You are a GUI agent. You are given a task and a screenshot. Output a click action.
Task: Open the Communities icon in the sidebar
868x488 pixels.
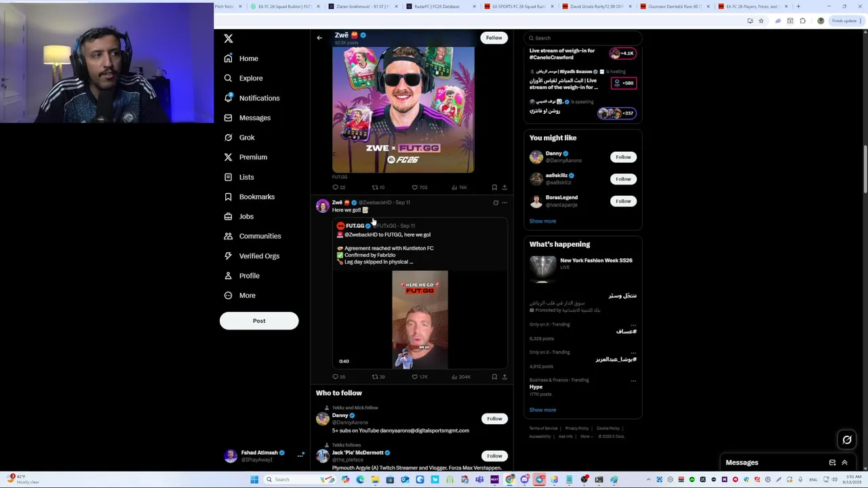[228, 236]
